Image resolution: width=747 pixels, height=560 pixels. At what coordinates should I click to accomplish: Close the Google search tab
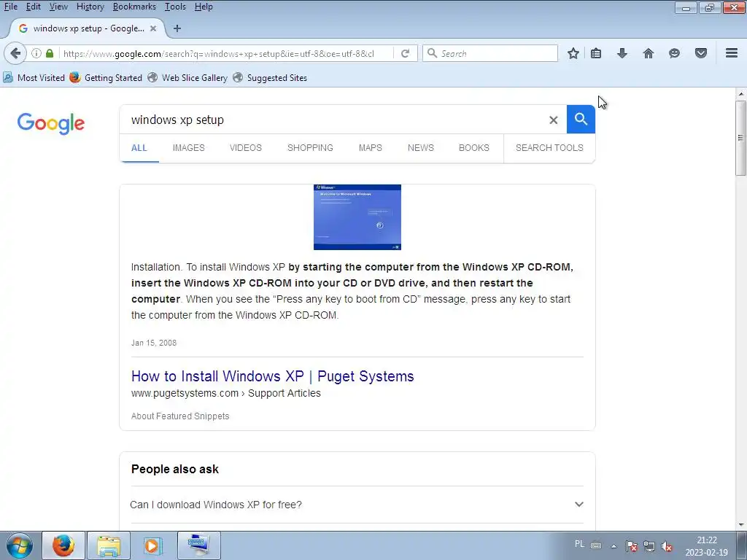[153, 28]
